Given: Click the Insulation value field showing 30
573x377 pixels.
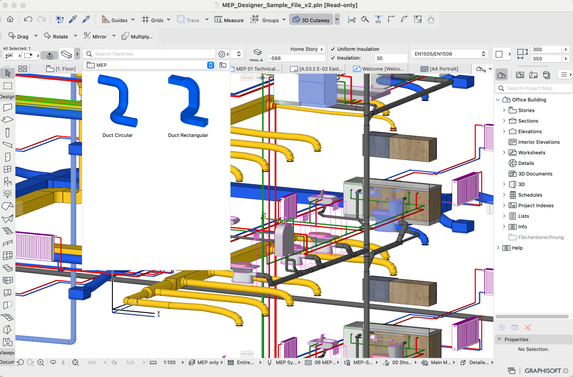Looking at the screenshot, I should [x=390, y=58].
